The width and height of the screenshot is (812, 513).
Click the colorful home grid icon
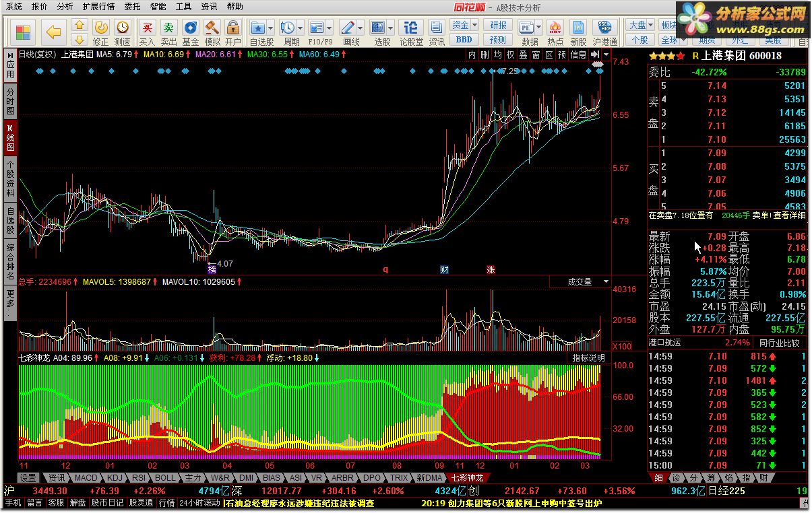pos(23,32)
